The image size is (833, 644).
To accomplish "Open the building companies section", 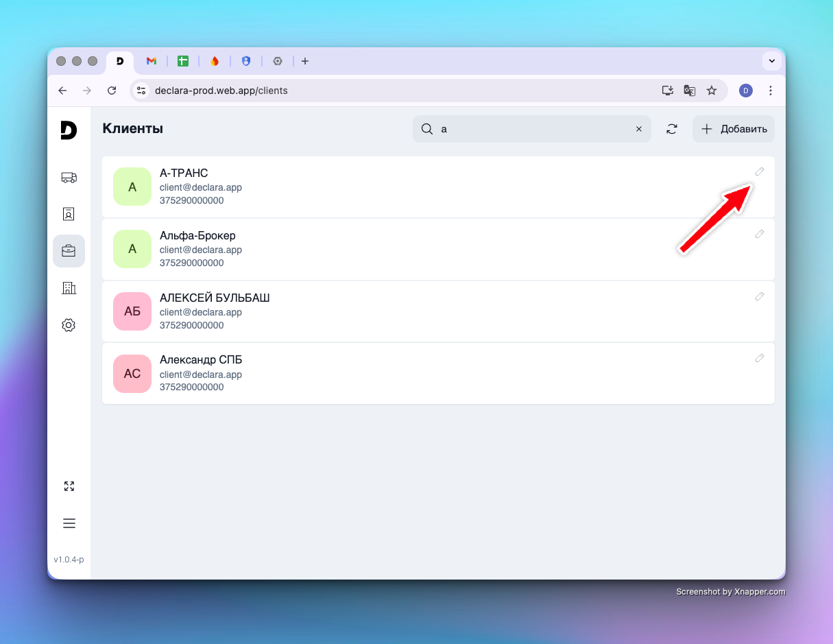I will pyautogui.click(x=69, y=288).
